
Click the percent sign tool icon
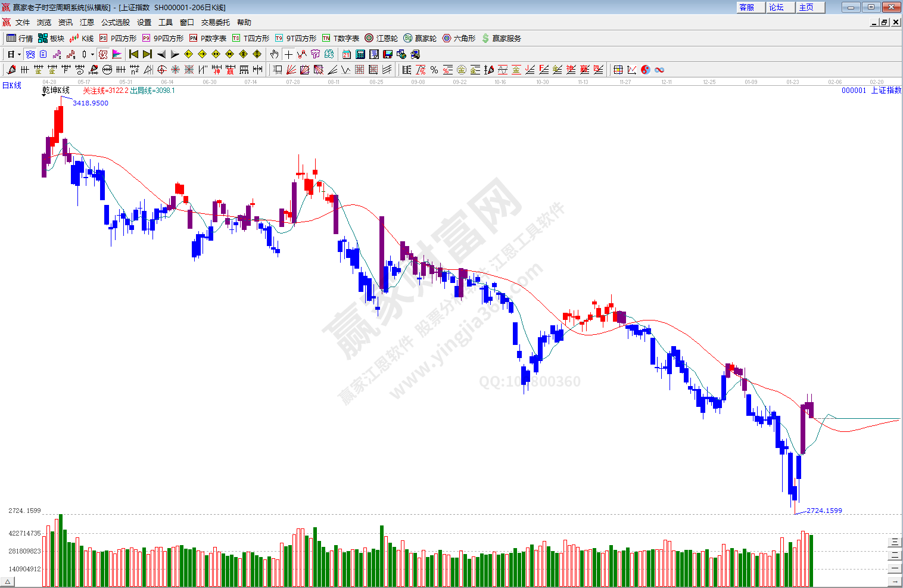click(x=434, y=70)
